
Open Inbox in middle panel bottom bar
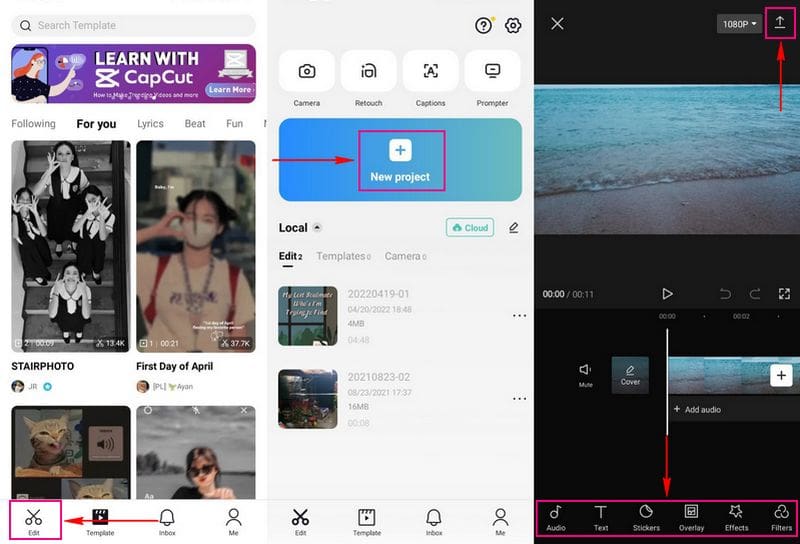pos(434,522)
